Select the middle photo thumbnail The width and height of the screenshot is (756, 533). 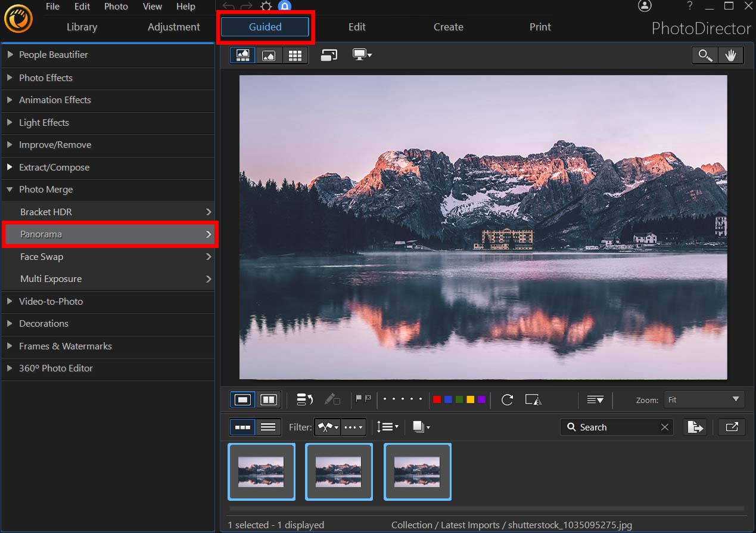339,472
